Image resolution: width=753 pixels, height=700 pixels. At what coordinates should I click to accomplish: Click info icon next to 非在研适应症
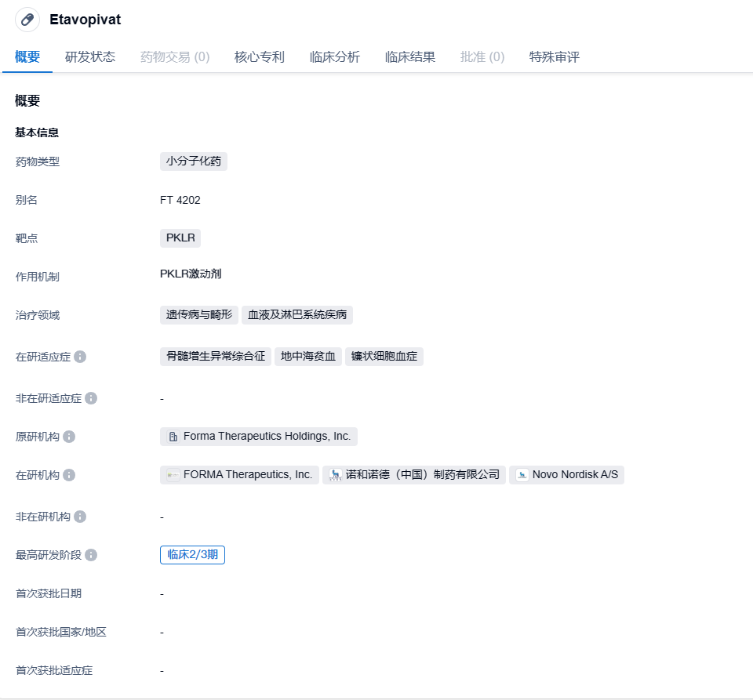pyautogui.click(x=91, y=398)
